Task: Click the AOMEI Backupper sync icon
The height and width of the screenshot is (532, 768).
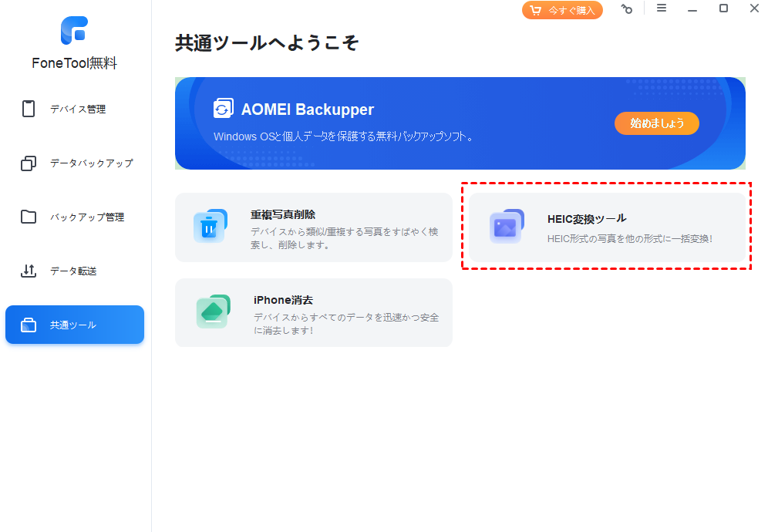Action: (x=223, y=108)
